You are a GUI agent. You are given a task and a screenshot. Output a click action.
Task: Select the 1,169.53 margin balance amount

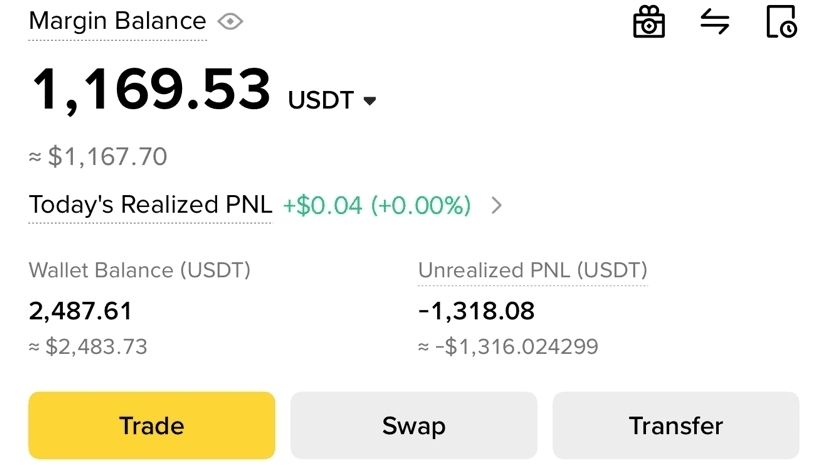(151, 89)
